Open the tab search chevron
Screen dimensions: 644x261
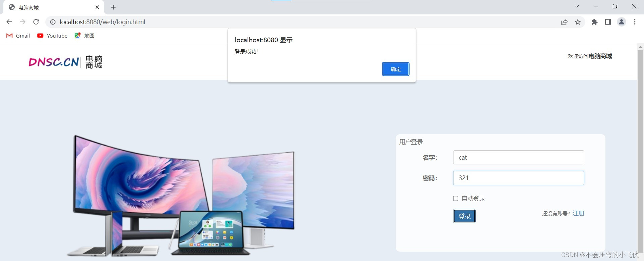[x=577, y=6]
